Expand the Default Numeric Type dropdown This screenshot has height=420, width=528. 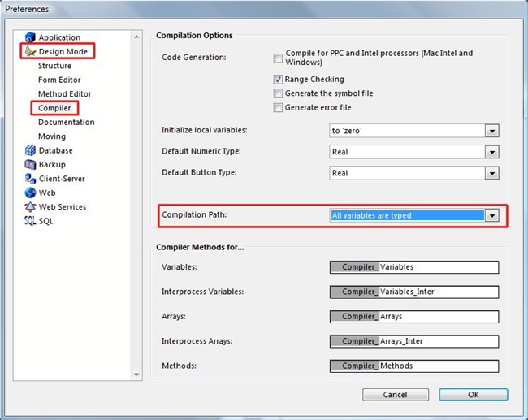click(x=491, y=152)
